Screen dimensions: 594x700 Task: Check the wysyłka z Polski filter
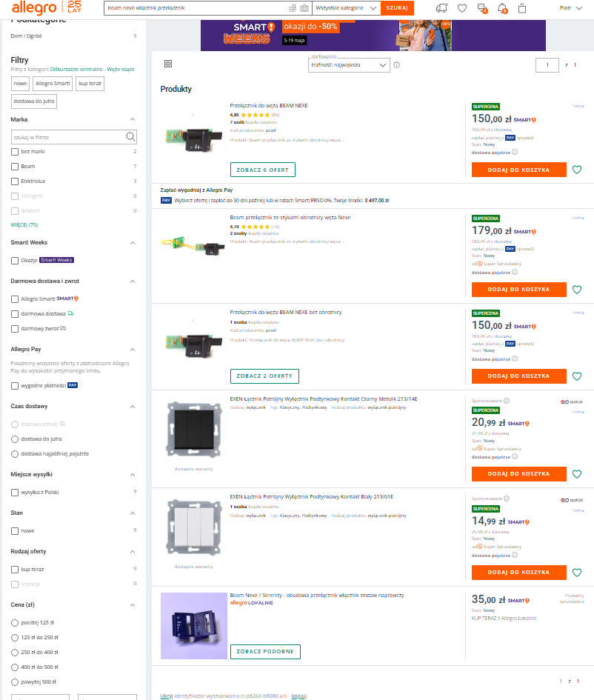tap(15, 493)
